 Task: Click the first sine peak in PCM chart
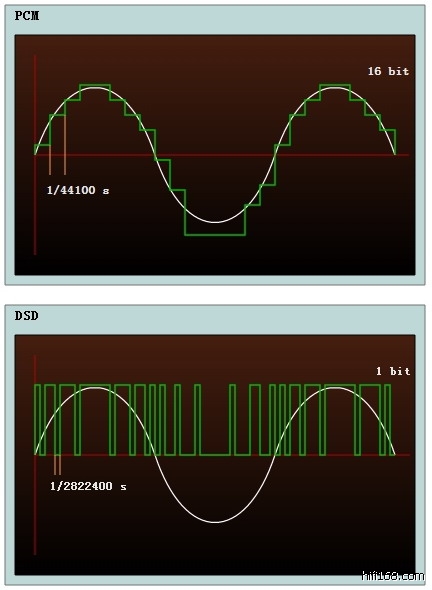[x=96, y=88]
